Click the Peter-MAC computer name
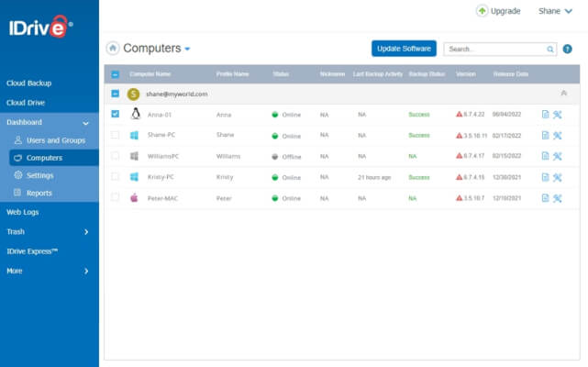This screenshot has width=588, height=367. click(162, 198)
